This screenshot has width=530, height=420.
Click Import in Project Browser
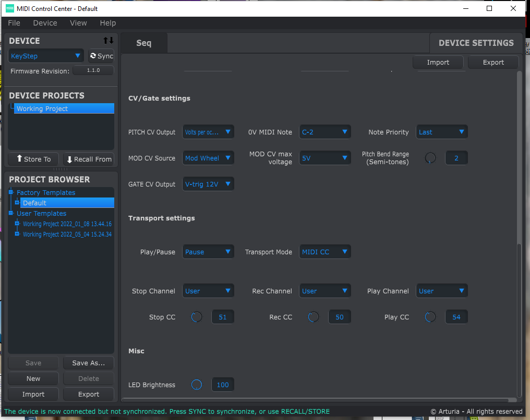(x=33, y=394)
